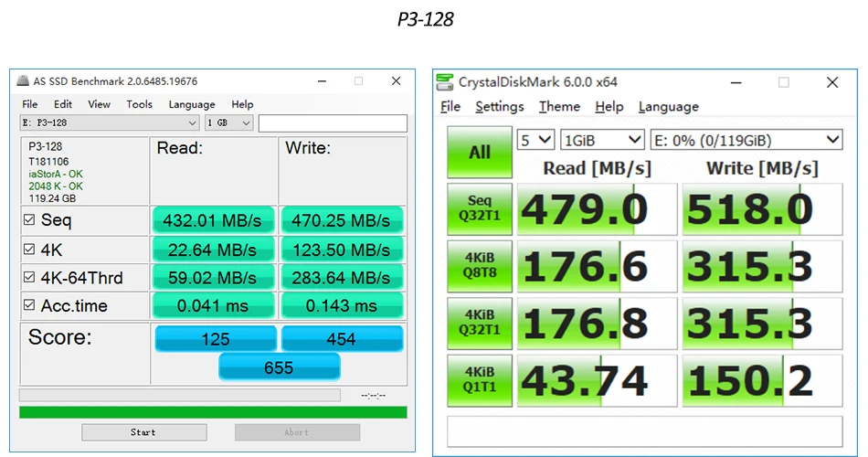Click the Q8T8 read result 176.6
868x457 pixels.
coord(597,267)
